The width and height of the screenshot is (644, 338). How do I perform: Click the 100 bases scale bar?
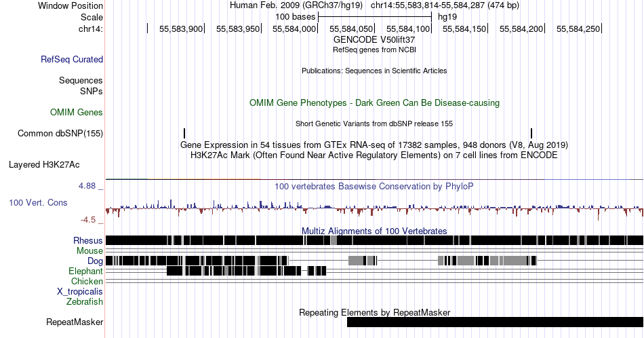click(x=375, y=17)
